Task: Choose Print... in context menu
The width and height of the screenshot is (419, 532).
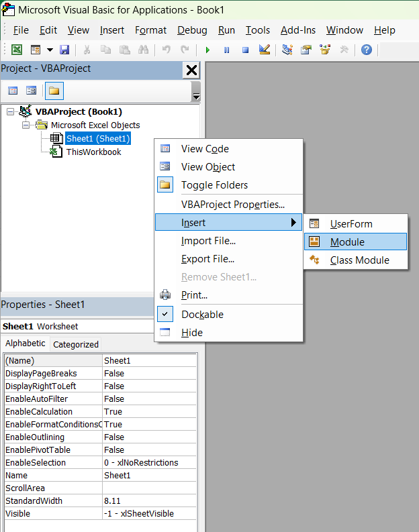Action: pyautogui.click(x=228, y=295)
